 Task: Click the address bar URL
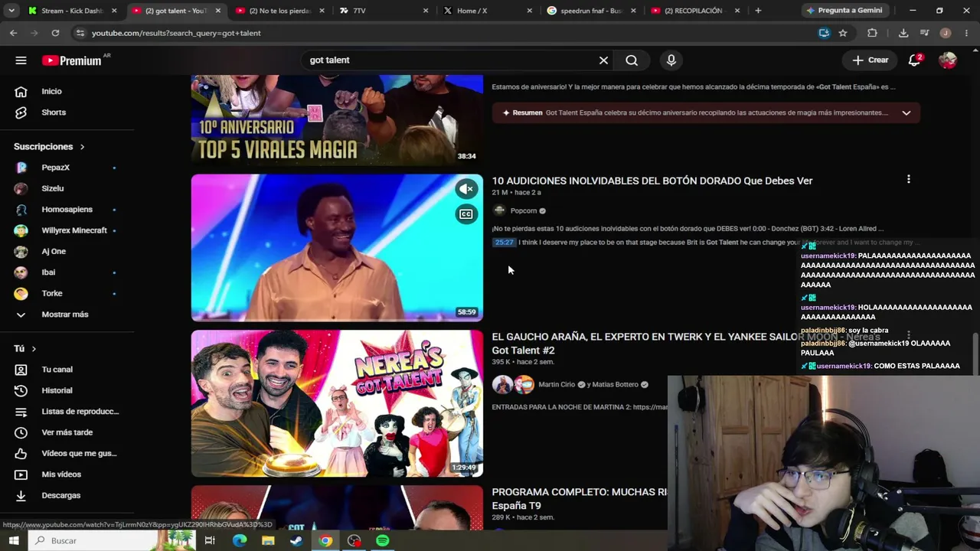[176, 33]
